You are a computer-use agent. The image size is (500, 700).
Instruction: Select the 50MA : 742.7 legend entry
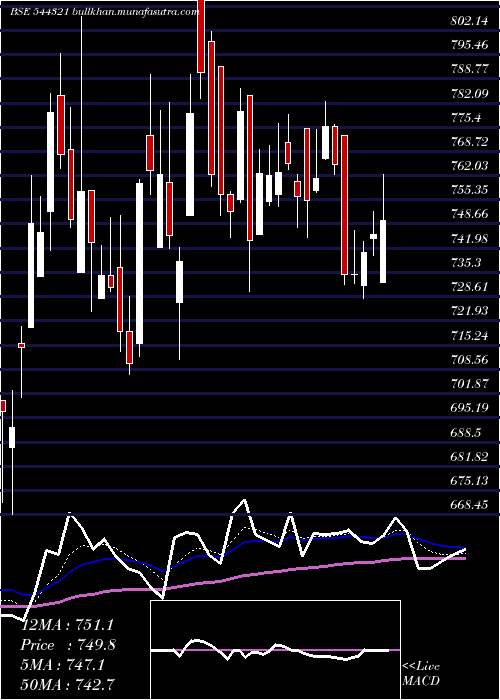pyautogui.click(x=68, y=684)
